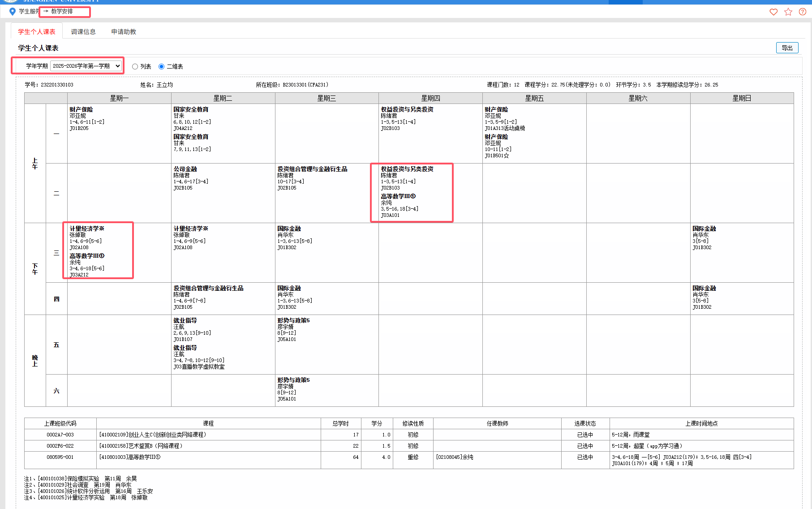This screenshot has height=509, width=812.
Task: Switch to the 调课信息 tab
Action: 83,32
